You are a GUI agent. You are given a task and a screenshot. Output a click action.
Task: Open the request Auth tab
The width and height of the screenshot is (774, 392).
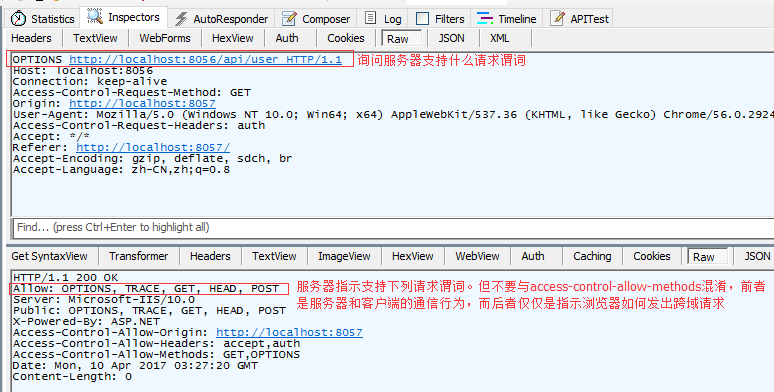click(x=287, y=38)
